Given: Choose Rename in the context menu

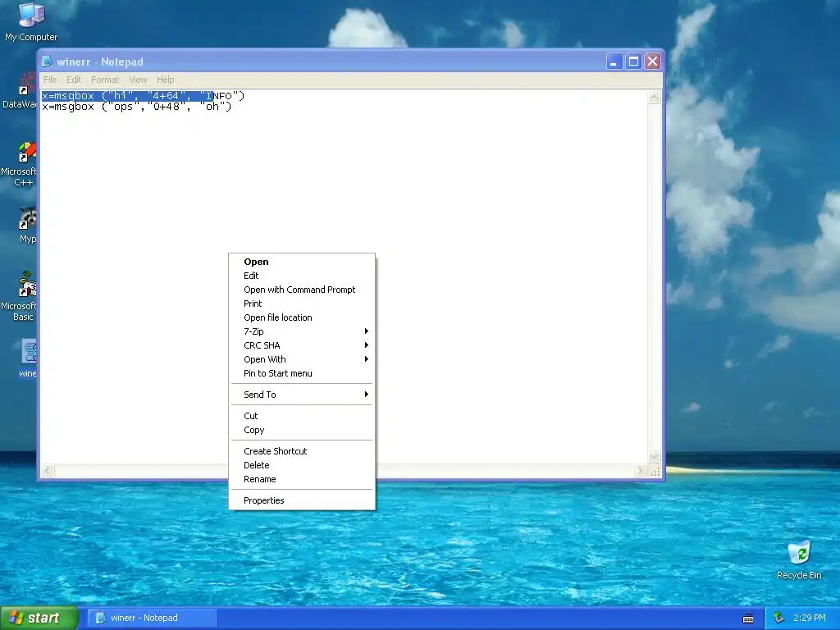Looking at the screenshot, I should (x=302, y=479).
